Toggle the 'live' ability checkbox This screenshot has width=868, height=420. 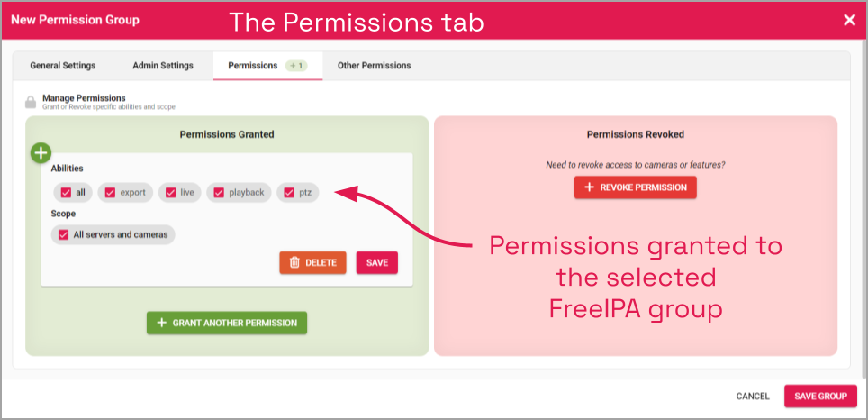(x=170, y=193)
